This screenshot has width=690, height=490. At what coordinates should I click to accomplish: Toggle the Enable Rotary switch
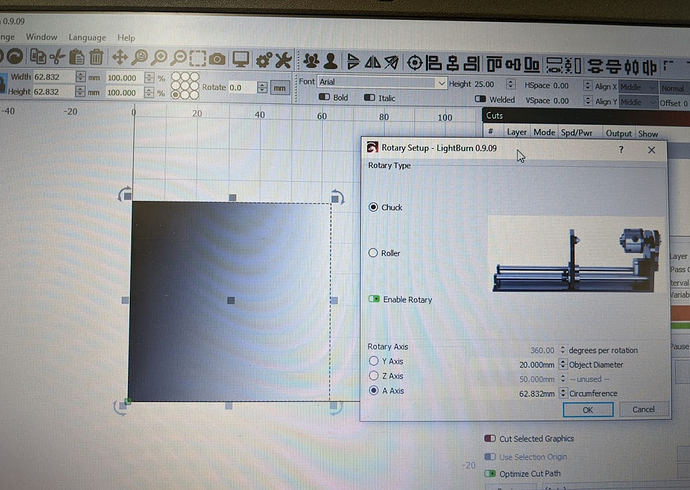click(x=376, y=299)
